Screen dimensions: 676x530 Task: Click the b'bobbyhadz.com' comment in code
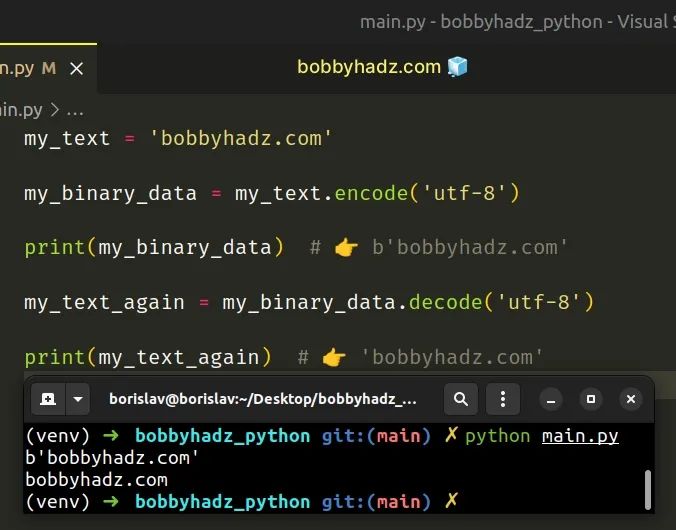click(x=470, y=248)
